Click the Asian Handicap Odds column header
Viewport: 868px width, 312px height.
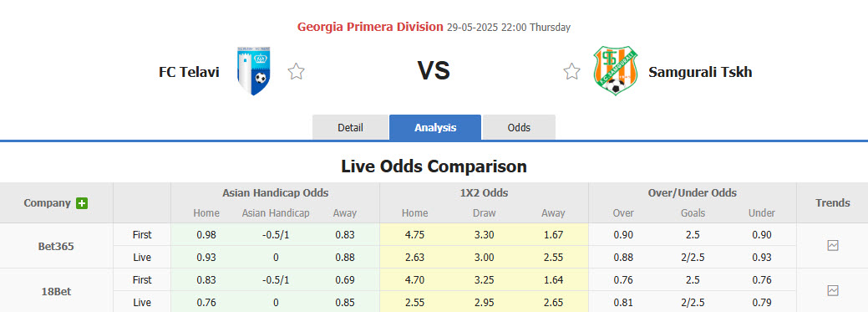[x=275, y=193]
